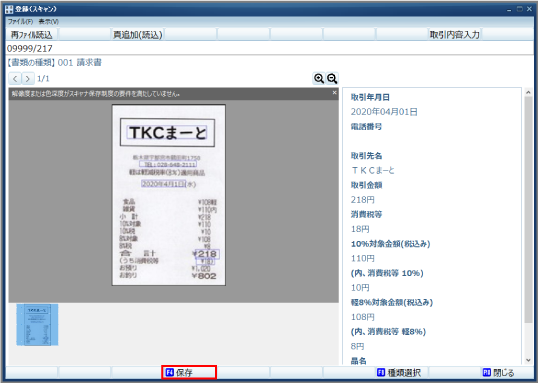
Task: Click the scroll down arrow in details panel
Action: [x=528, y=360]
